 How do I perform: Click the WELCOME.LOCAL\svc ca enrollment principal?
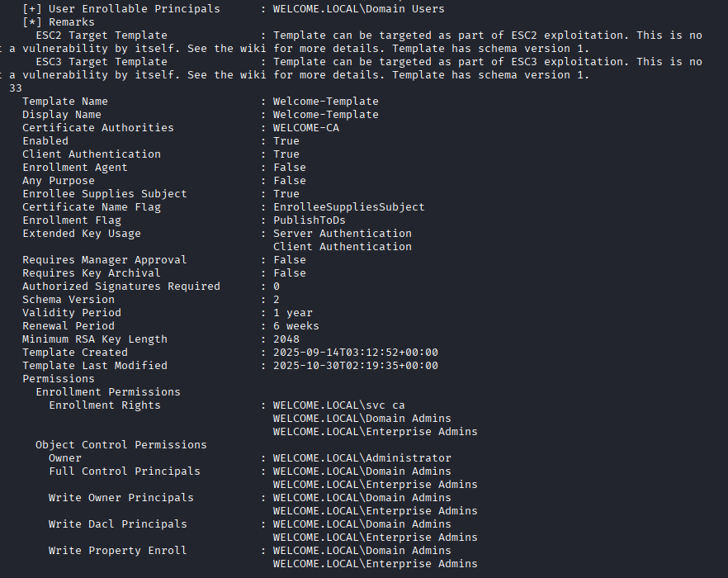(338, 405)
